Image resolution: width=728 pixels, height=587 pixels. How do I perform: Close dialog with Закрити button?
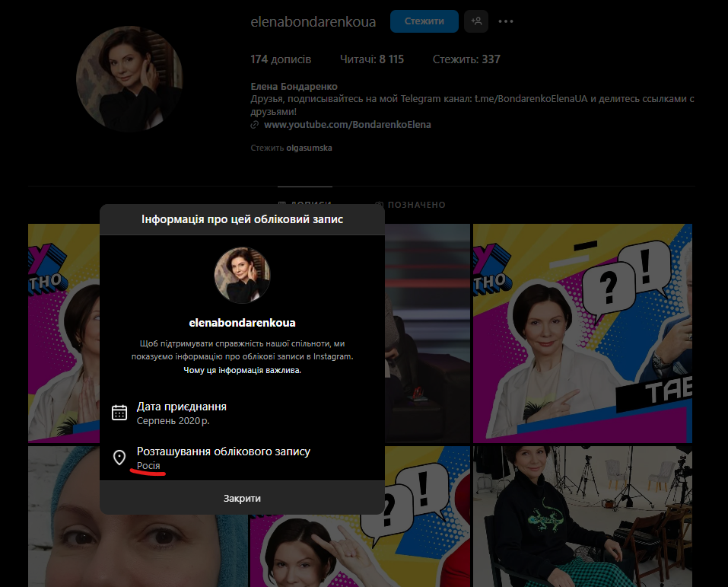[242, 498]
